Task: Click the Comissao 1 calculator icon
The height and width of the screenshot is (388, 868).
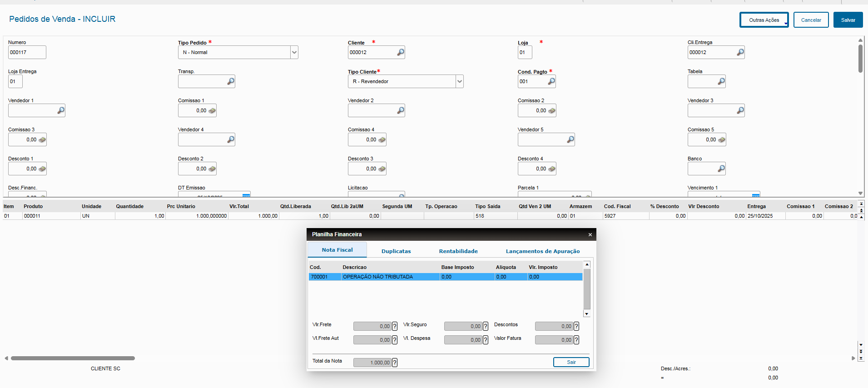Action: point(212,110)
